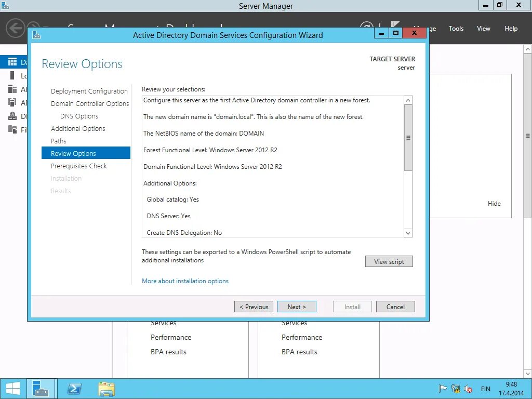Click network status tray icon
532x399 pixels.
(x=456, y=389)
